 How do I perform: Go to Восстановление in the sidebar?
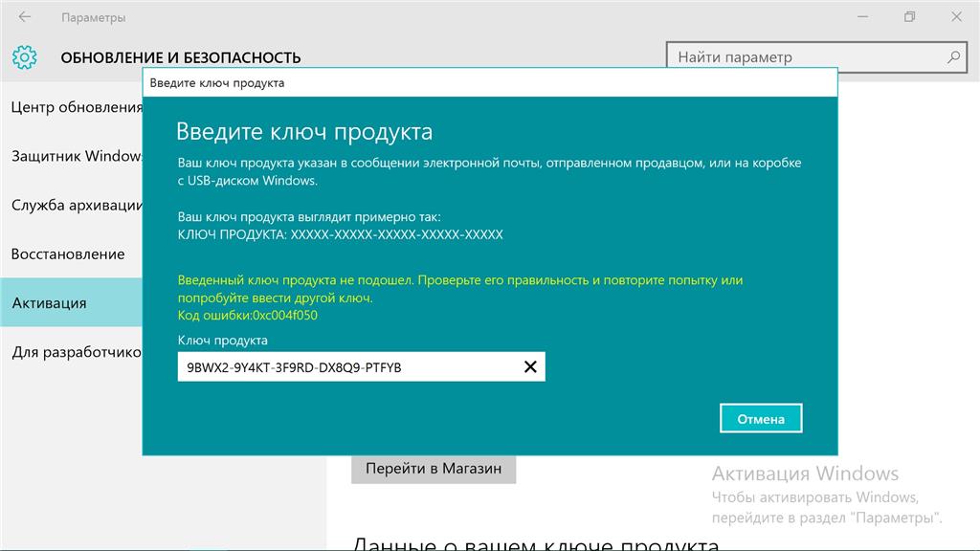point(69,254)
